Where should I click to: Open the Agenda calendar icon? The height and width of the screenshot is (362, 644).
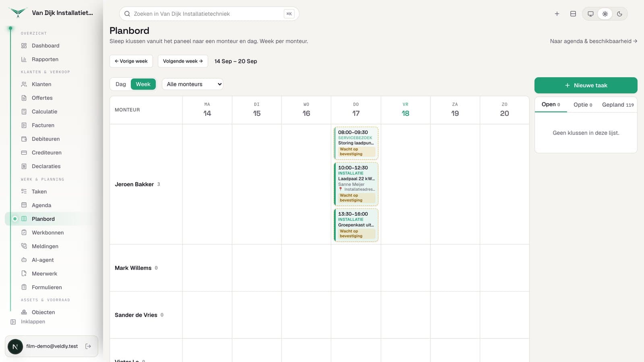pos(24,206)
